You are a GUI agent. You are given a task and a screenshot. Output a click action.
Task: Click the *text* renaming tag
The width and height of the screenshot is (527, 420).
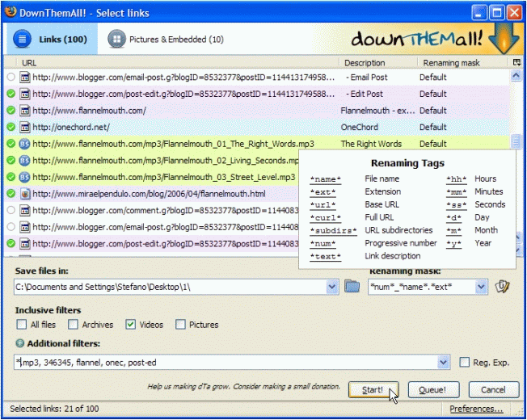pyautogui.click(x=326, y=257)
